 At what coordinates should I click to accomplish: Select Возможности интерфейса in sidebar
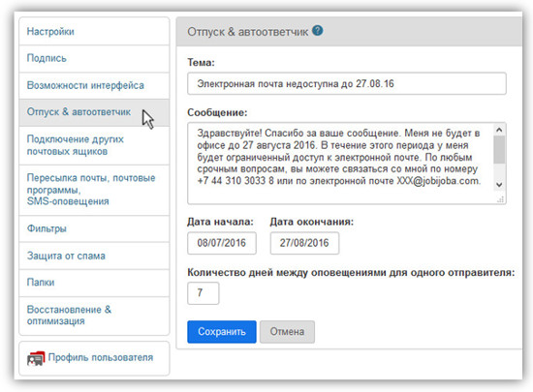pyautogui.click(x=94, y=85)
